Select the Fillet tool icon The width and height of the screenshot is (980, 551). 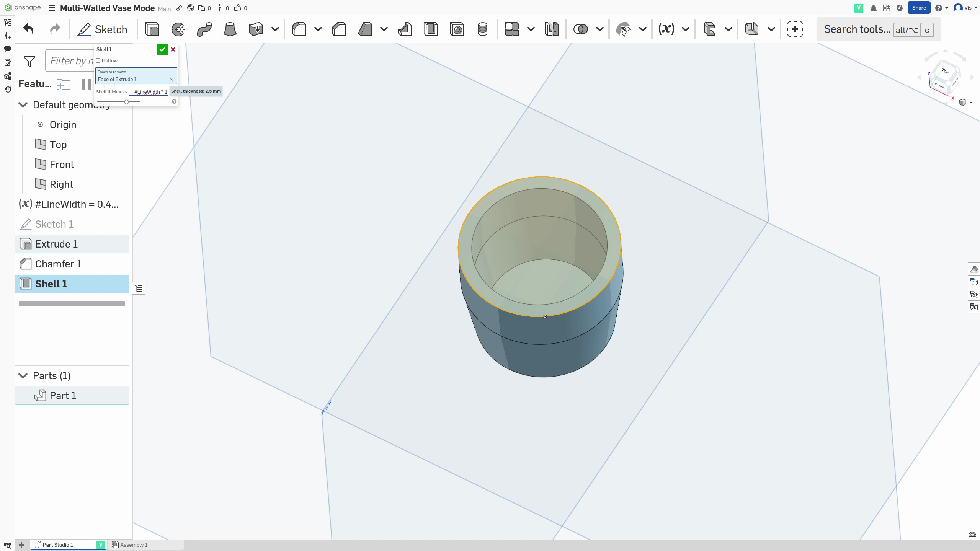coord(299,29)
